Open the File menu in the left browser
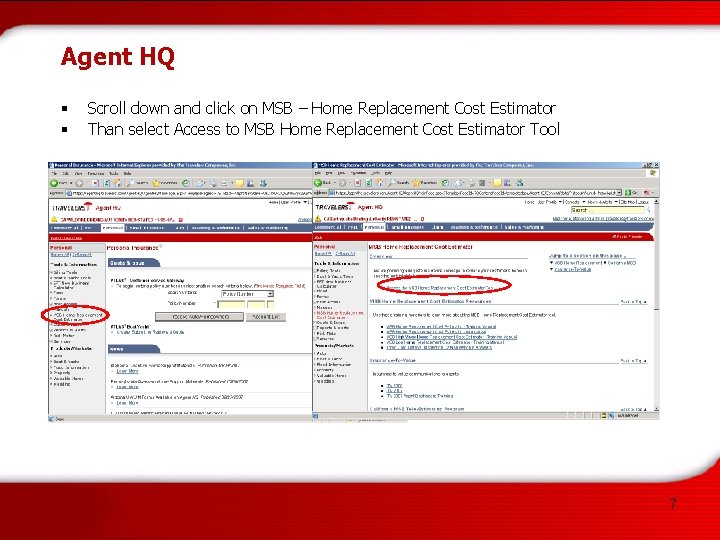720x540 pixels. [54, 174]
